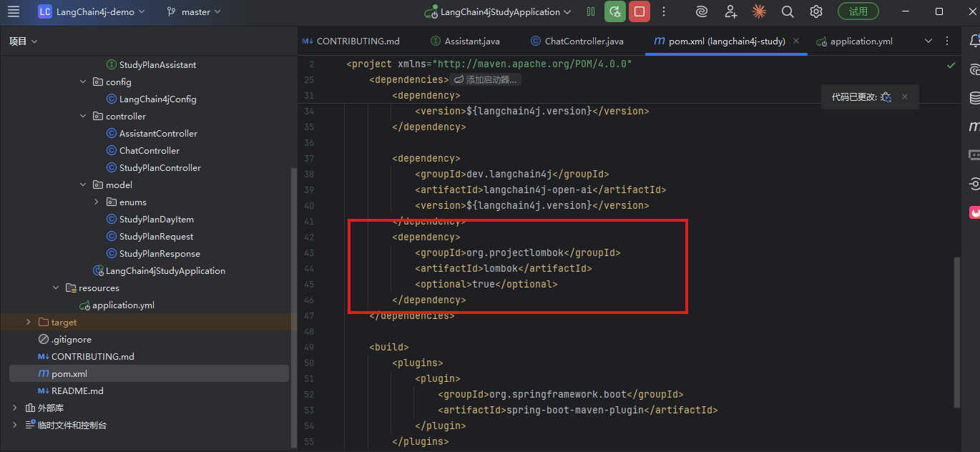
Task: Switch to Assistant.java tab
Action: click(x=466, y=41)
